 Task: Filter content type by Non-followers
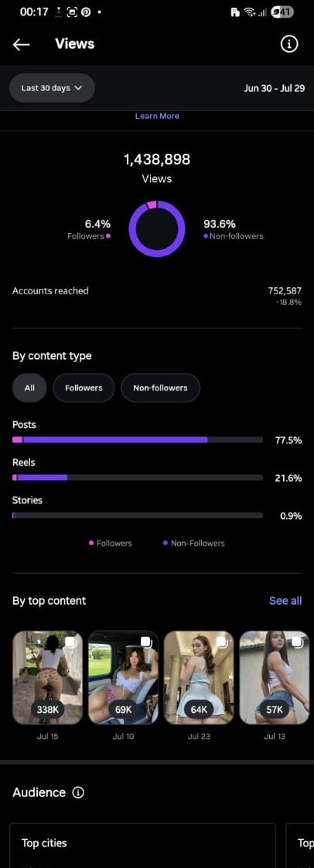(160, 388)
